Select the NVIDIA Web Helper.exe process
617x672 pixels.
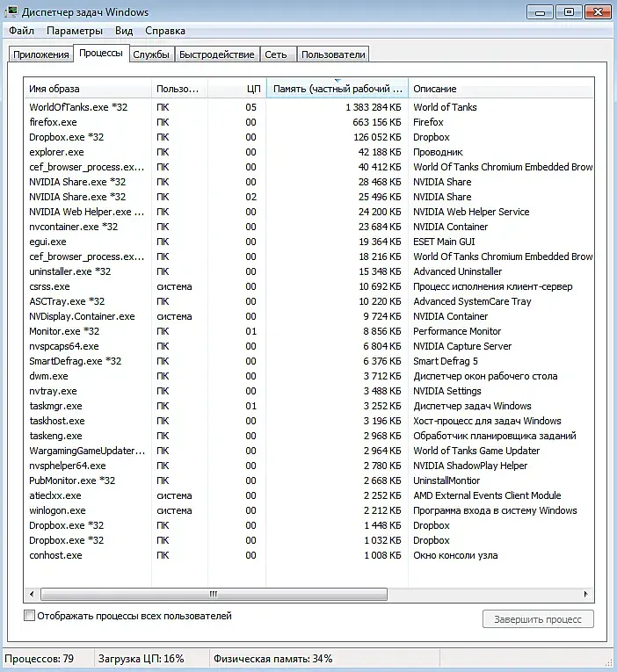(x=308, y=212)
